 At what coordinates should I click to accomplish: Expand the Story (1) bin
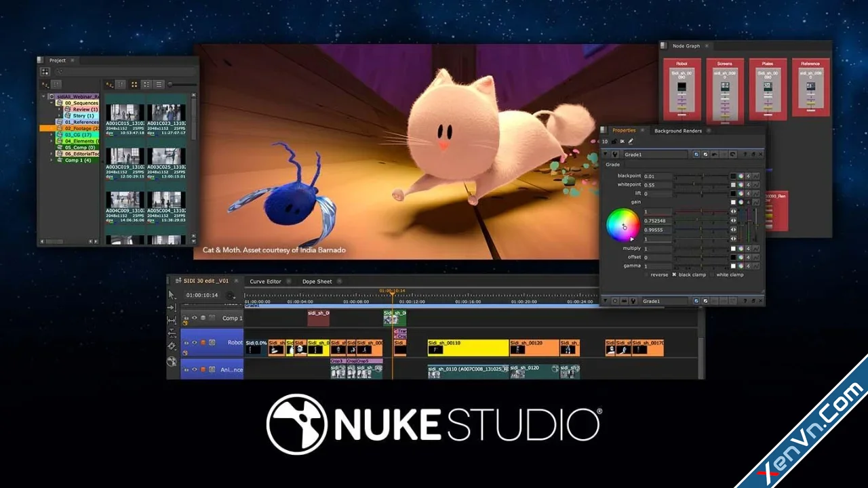pyautogui.click(x=59, y=115)
